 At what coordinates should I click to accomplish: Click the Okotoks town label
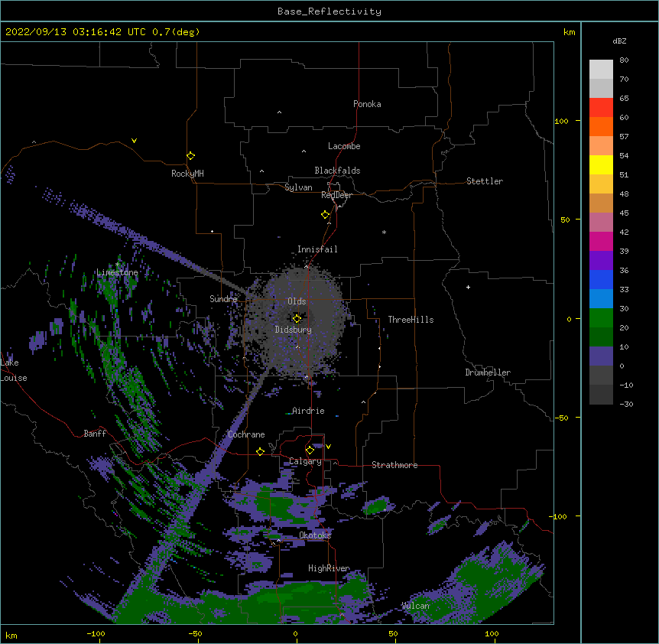click(x=315, y=535)
